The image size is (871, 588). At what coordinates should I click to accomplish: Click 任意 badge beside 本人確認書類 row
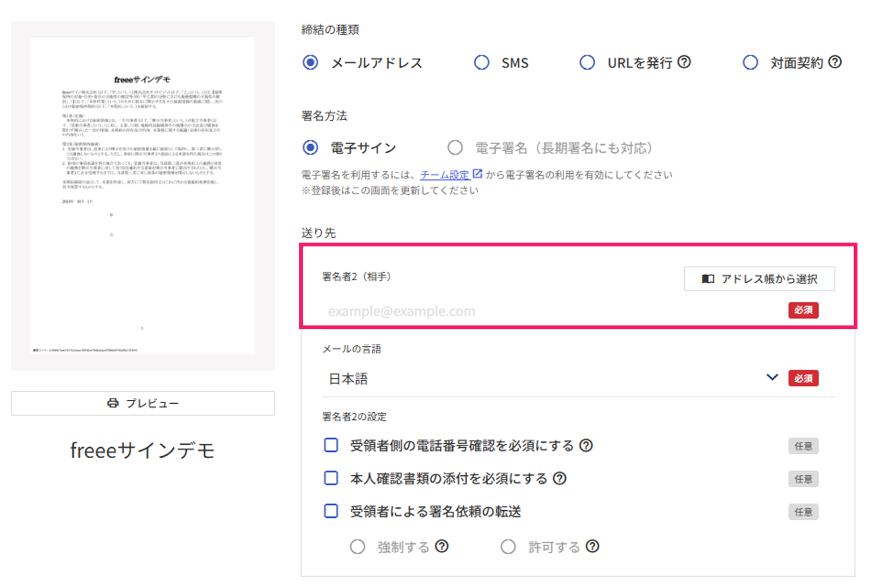pos(803,479)
